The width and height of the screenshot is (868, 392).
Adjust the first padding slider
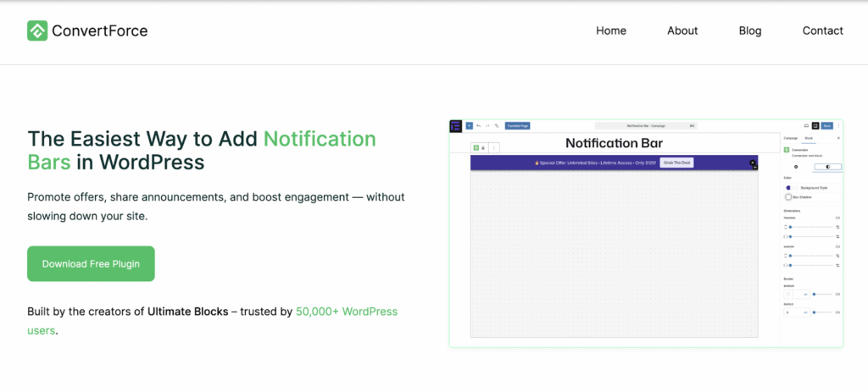(x=811, y=227)
